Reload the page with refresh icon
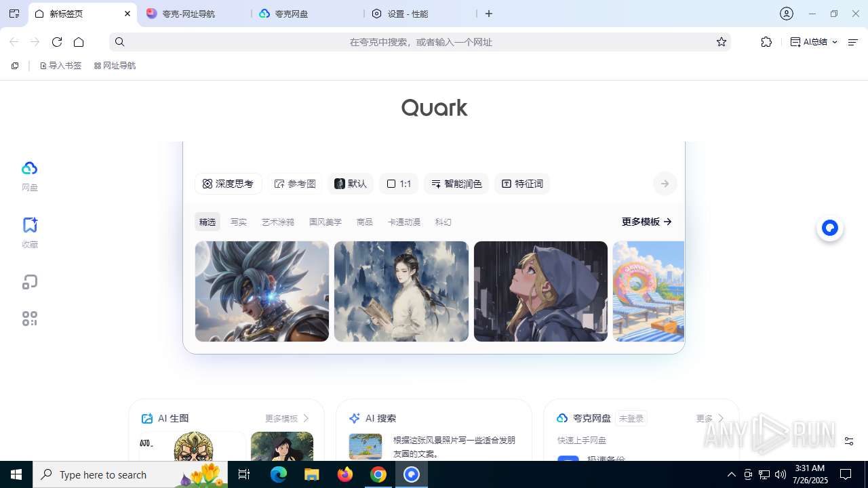 point(57,42)
